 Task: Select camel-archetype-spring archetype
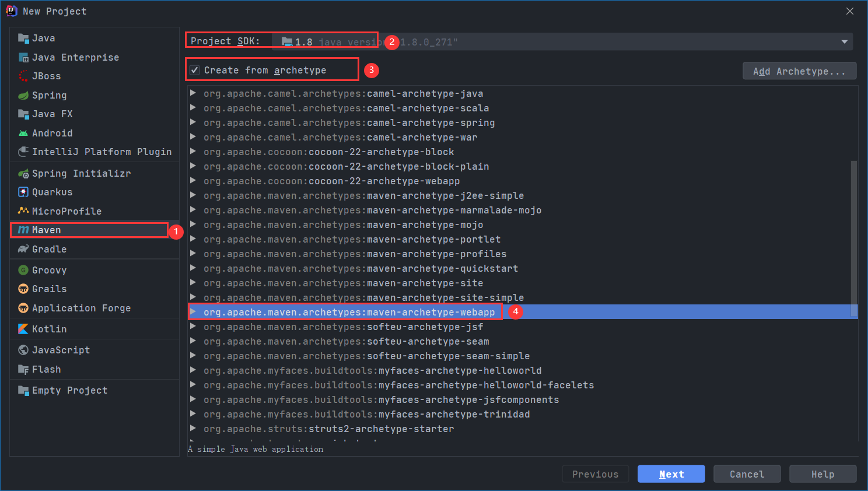click(x=523, y=122)
